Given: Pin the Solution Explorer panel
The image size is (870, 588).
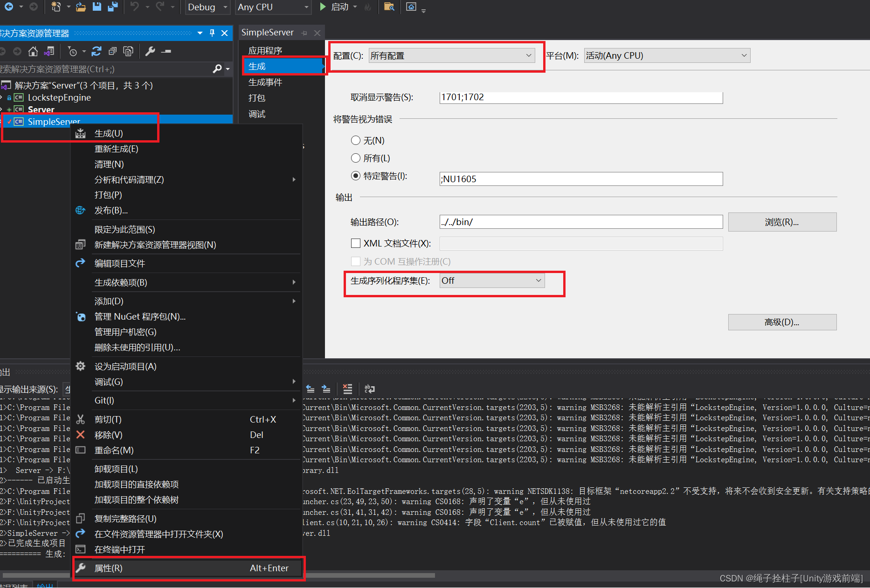Looking at the screenshot, I should [x=212, y=33].
